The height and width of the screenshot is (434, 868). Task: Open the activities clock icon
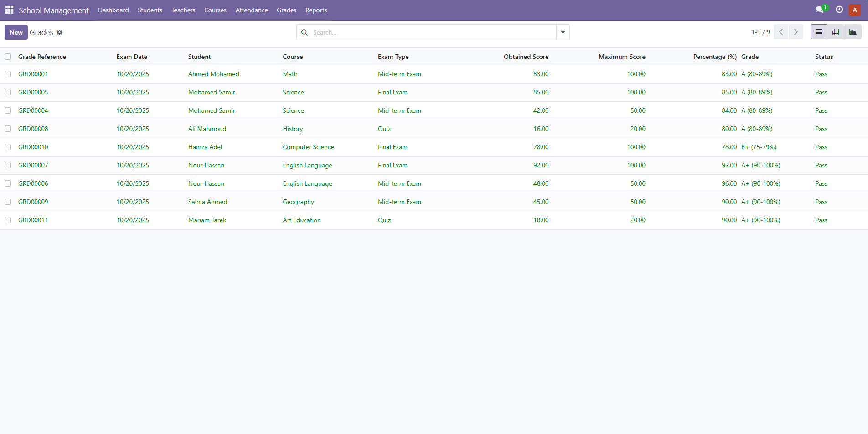tap(839, 10)
